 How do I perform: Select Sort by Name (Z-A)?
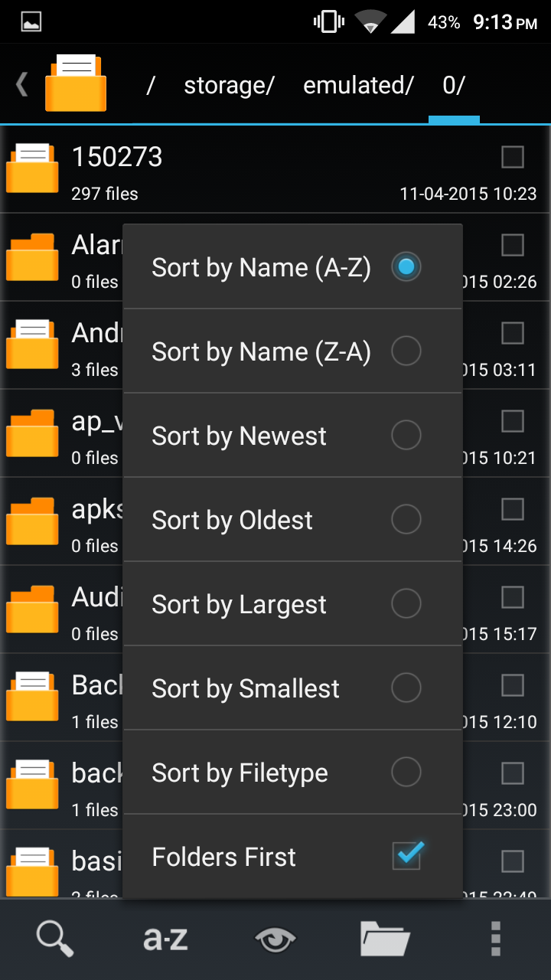coord(406,351)
